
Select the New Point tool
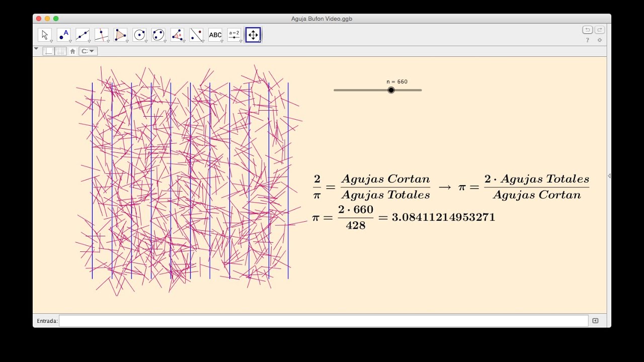(63, 35)
